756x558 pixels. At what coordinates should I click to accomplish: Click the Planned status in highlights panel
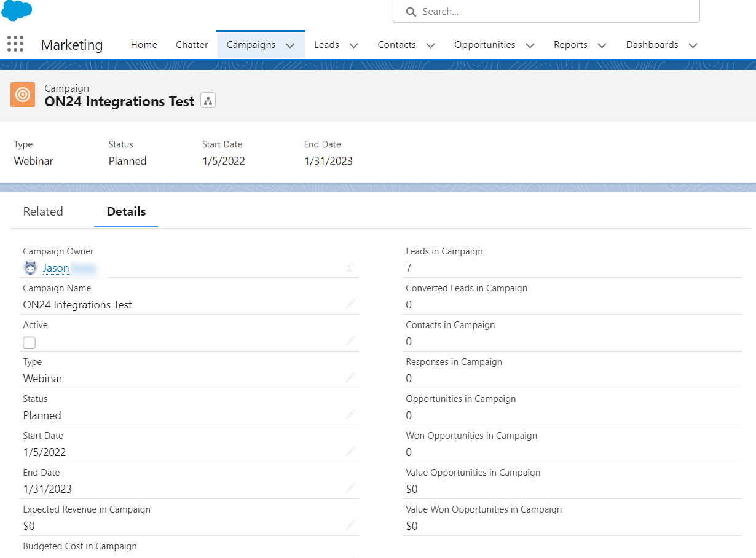click(x=128, y=161)
